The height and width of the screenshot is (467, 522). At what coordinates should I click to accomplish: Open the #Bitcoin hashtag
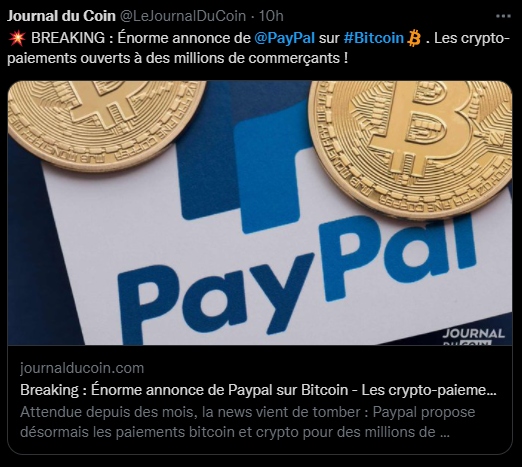374,38
